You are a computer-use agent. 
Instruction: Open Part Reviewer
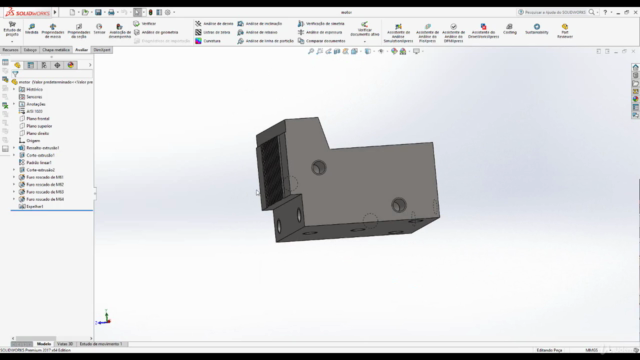[565, 31]
